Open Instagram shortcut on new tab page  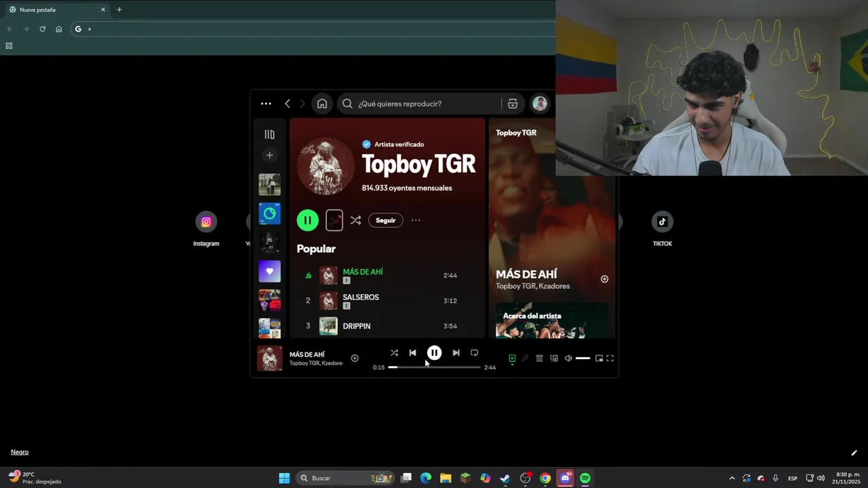click(206, 228)
